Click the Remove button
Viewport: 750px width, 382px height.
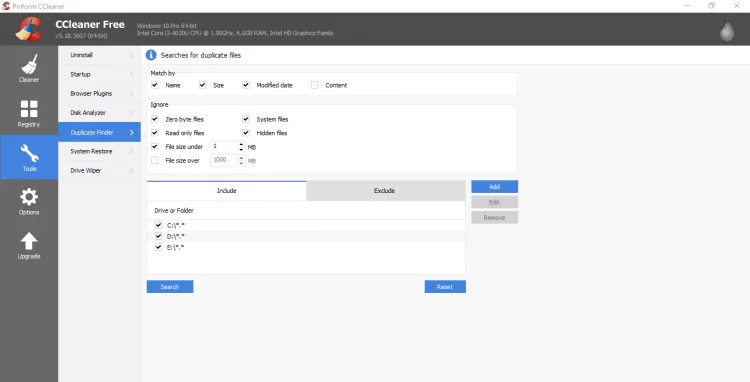[x=495, y=218]
